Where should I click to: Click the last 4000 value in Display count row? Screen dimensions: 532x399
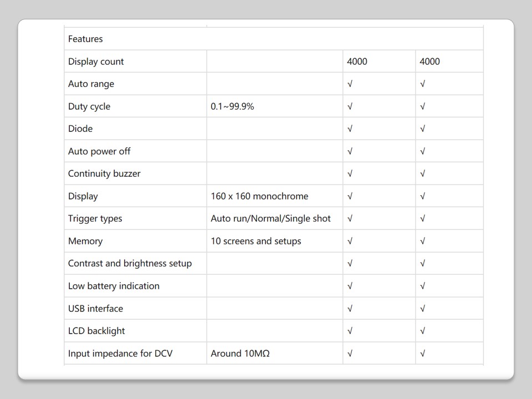429,62
